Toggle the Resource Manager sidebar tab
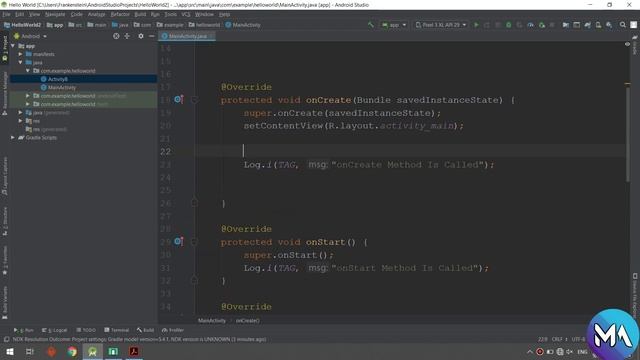Screen dimensions: 640x360 pyautogui.click(x=5, y=93)
